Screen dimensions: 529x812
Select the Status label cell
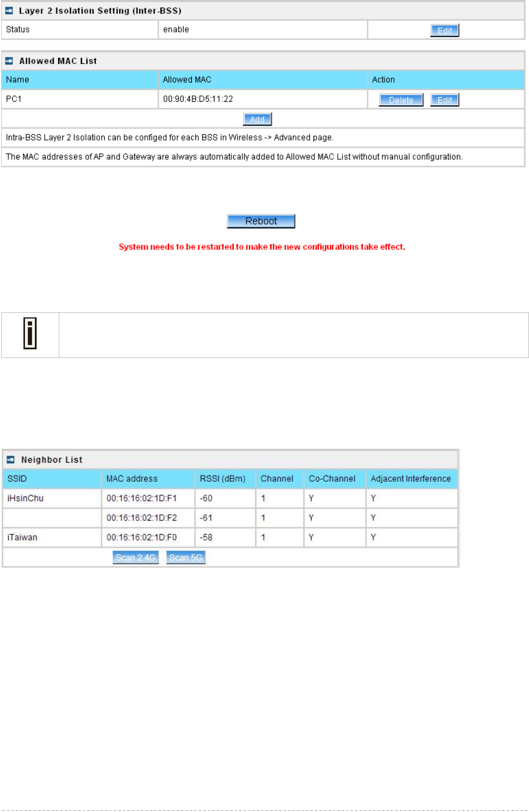tap(80, 30)
